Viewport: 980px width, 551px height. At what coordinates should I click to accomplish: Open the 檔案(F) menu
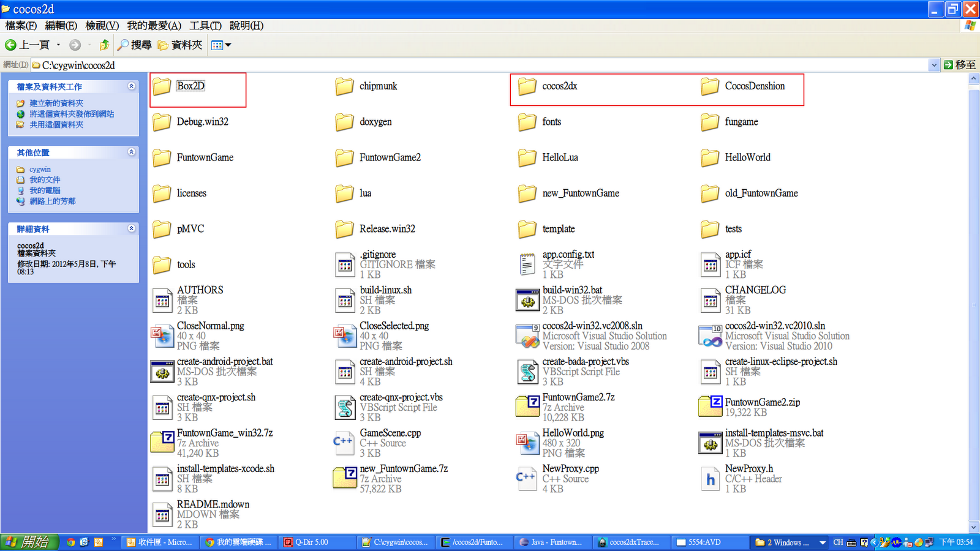(21, 26)
